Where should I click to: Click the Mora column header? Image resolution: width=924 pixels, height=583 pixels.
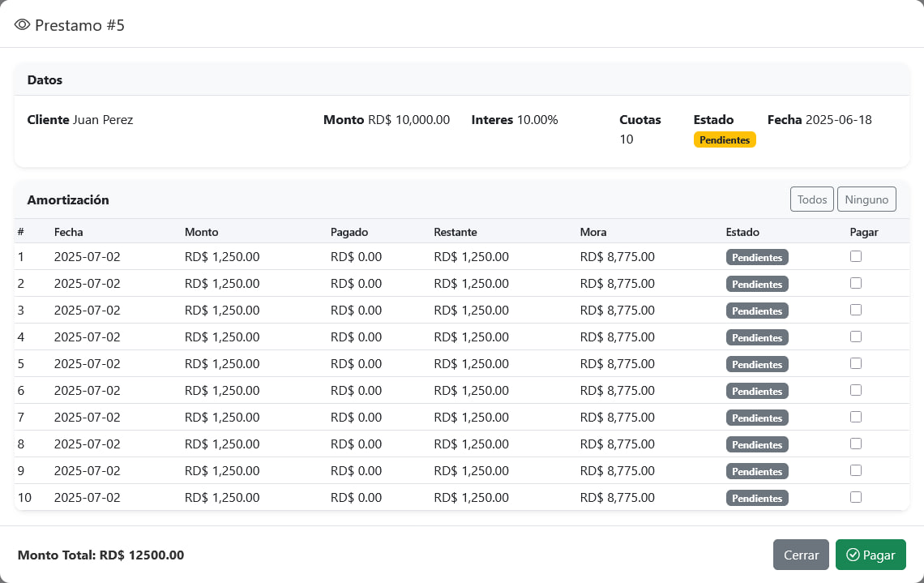[x=592, y=232]
